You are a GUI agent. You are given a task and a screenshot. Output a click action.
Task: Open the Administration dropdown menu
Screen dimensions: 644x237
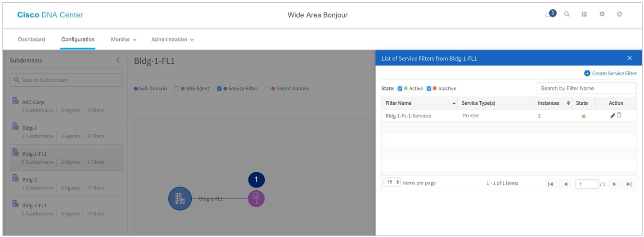click(172, 40)
